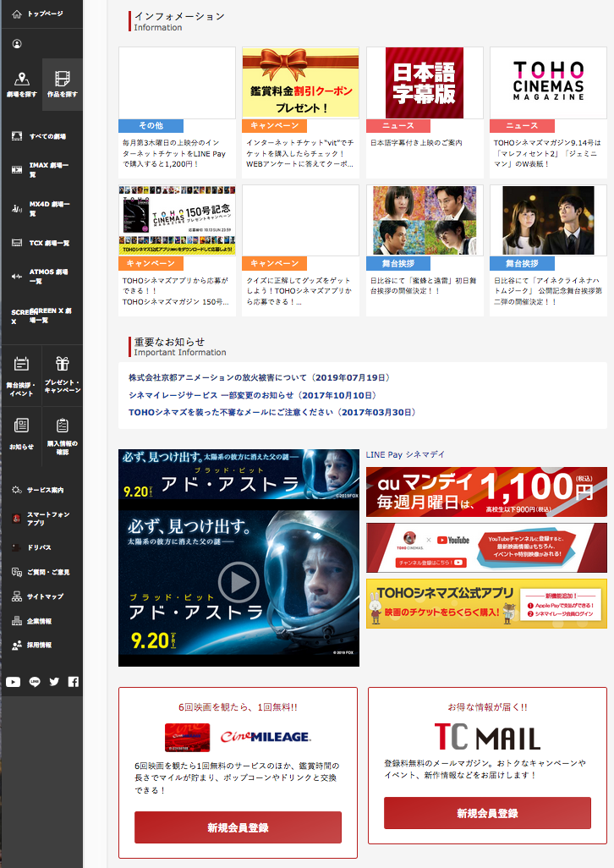Open TCX 劇場一覧 in sidebar
The width and height of the screenshot is (614, 868).
coord(41,243)
